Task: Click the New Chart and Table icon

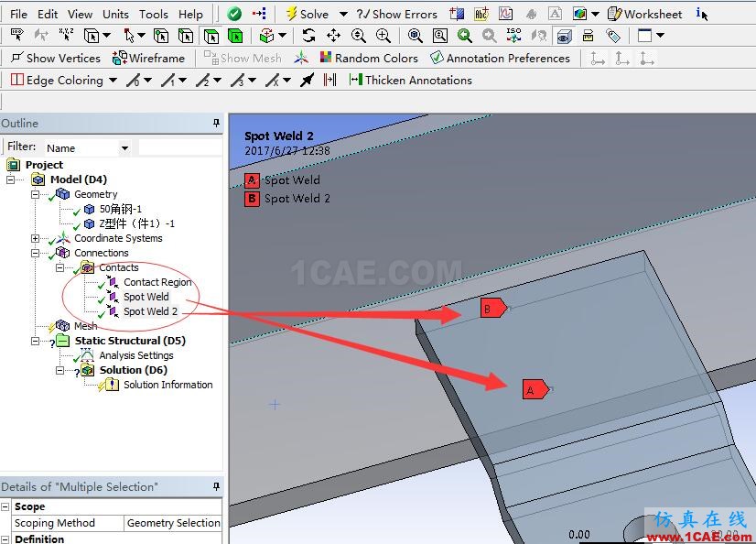Action: (x=505, y=14)
